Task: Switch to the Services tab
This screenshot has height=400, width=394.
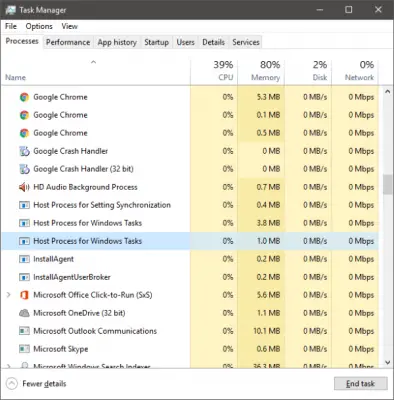Action: coord(246,42)
